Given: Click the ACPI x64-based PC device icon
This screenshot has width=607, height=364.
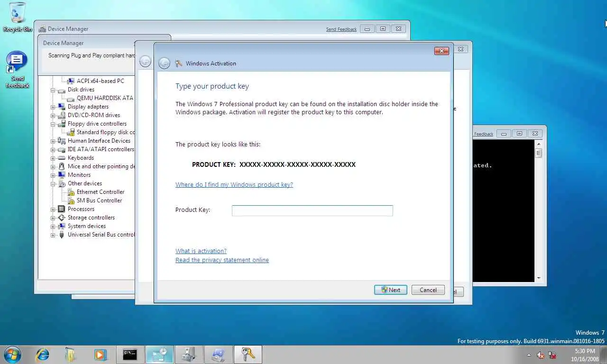Looking at the screenshot, I should [x=71, y=81].
